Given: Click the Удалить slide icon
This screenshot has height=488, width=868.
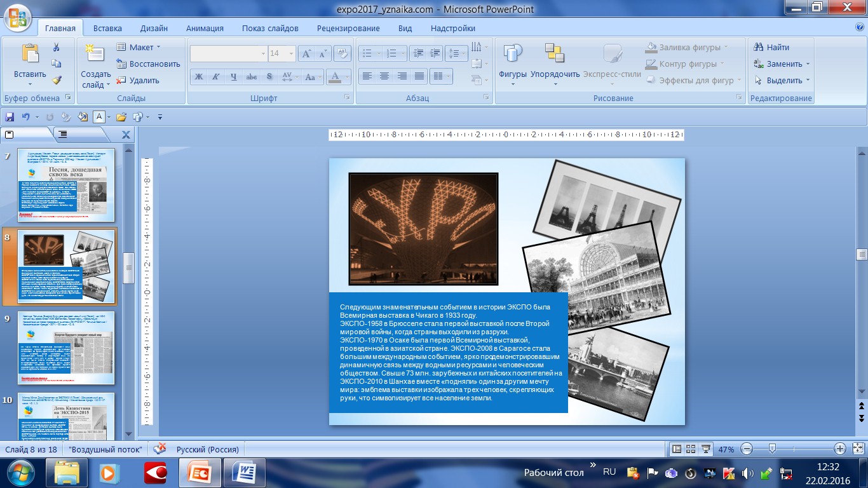Looking at the screenshot, I should point(138,80).
